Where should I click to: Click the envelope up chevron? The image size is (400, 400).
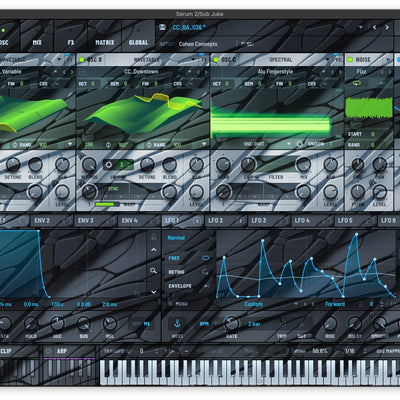(x=154, y=249)
